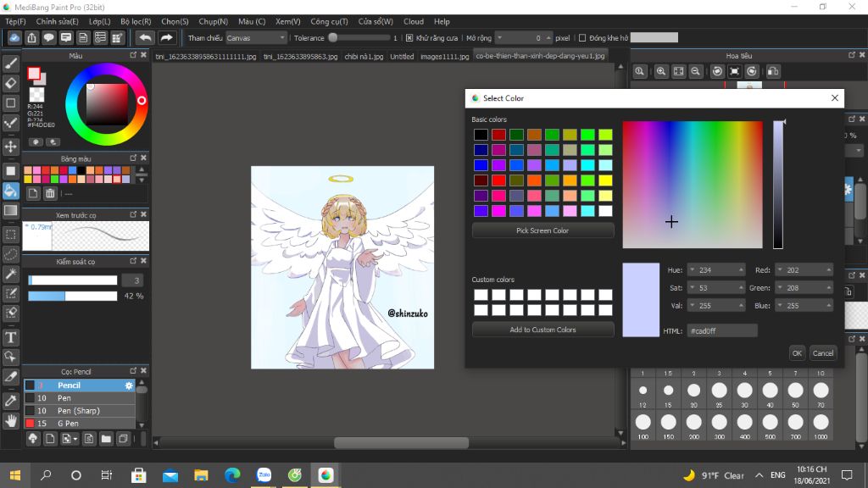This screenshot has width=868, height=488.
Task: Click the Pick Screen Color button
Action: pos(542,230)
